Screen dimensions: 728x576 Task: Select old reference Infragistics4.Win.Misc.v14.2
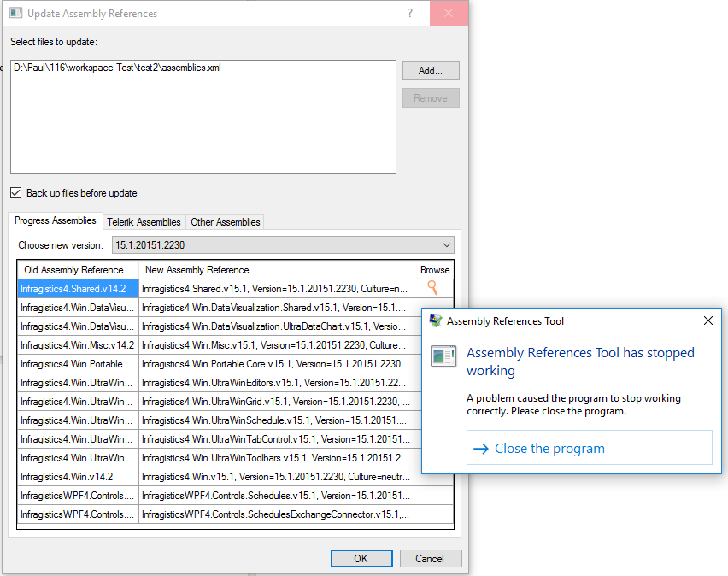point(78,345)
